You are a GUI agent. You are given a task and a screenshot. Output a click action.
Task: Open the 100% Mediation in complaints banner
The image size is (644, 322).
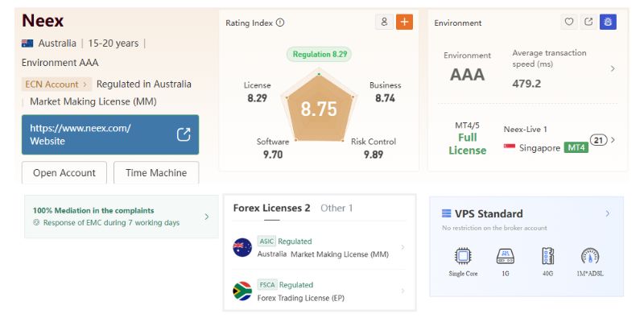[121, 217]
